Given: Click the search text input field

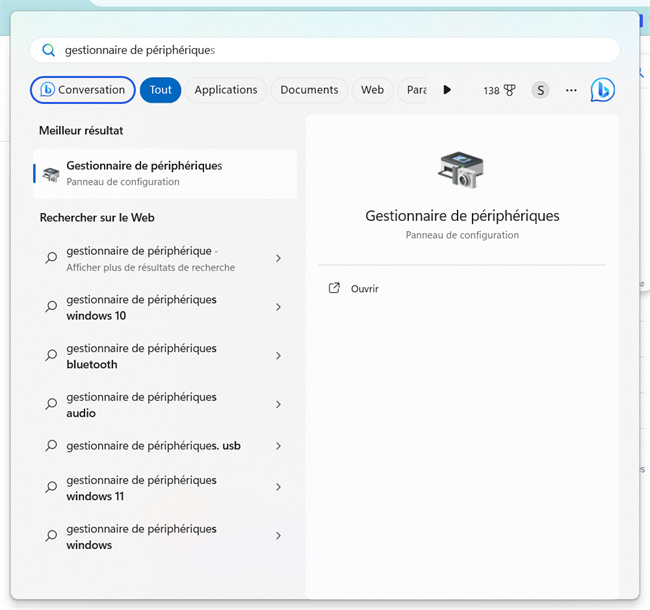Looking at the screenshot, I should coord(325,50).
